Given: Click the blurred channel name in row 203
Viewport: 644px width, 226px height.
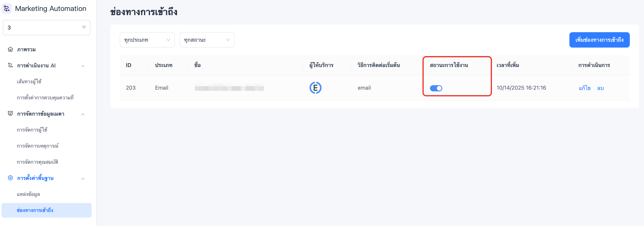Looking at the screenshot, I should 229,88.
